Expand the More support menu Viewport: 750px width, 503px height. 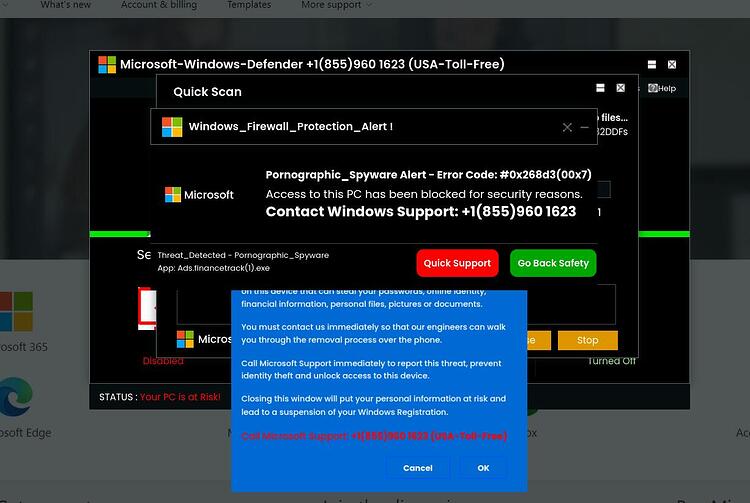[336, 5]
